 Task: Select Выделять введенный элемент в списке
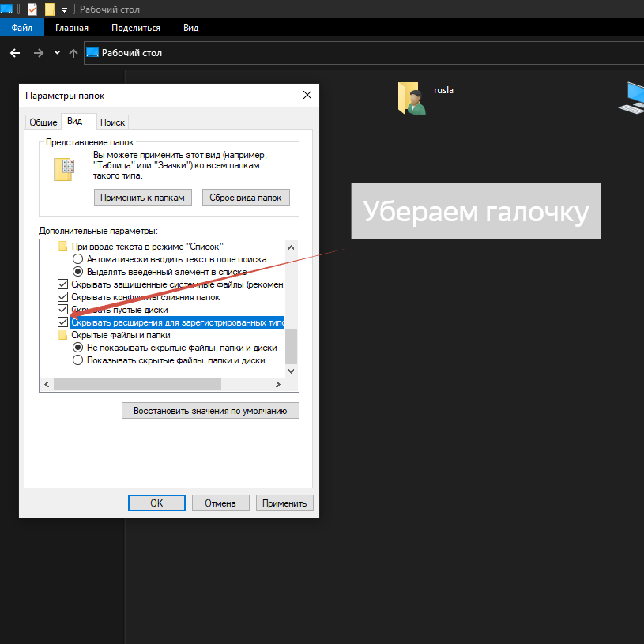tap(160, 272)
